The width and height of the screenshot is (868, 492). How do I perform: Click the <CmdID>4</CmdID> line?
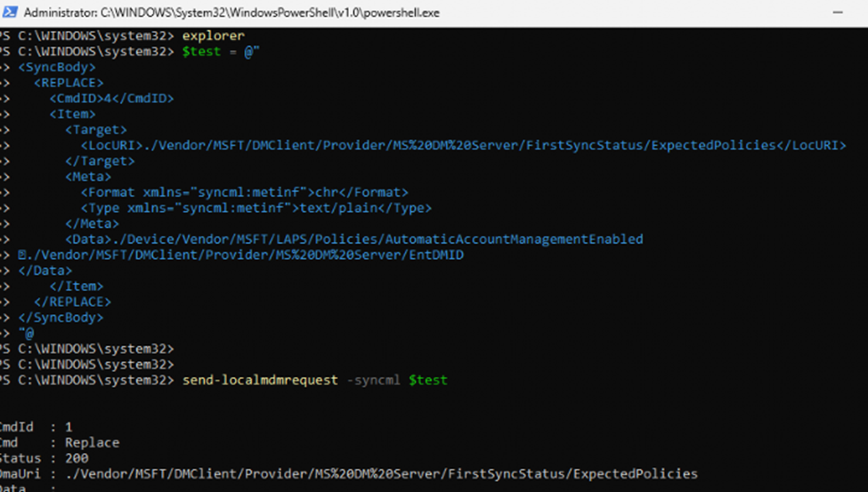pos(111,99)
